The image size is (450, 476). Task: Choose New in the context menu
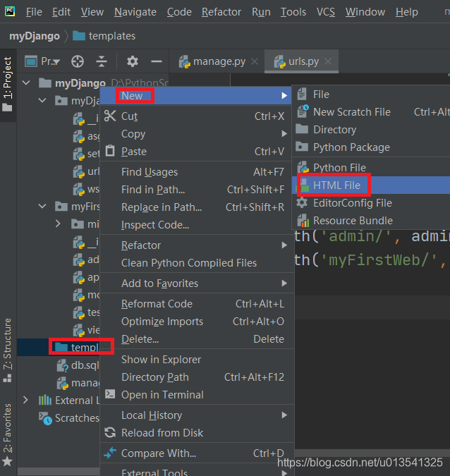197,96
